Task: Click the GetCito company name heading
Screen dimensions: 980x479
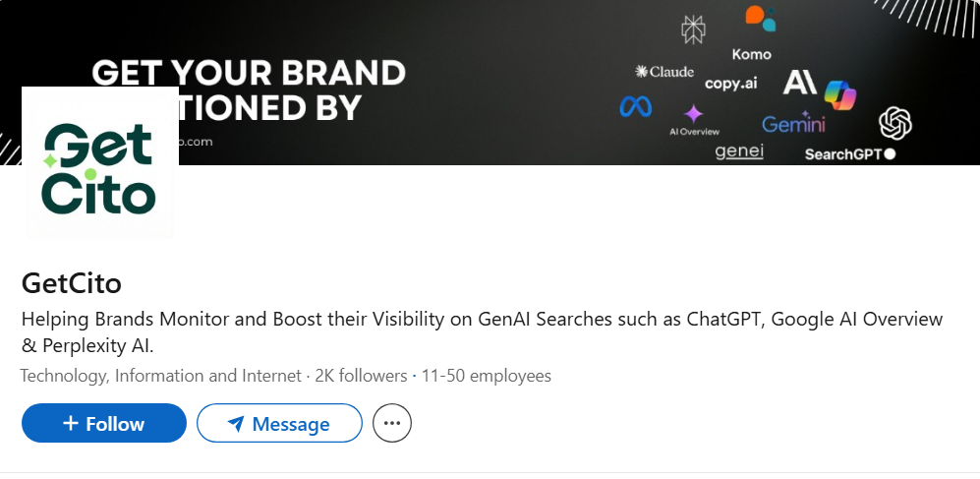Action: [x=71, y=283]
